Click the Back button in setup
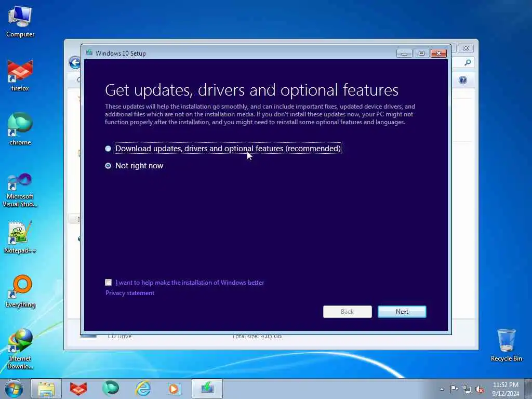This screenshot has width=532, height=399. pos(347,312)
